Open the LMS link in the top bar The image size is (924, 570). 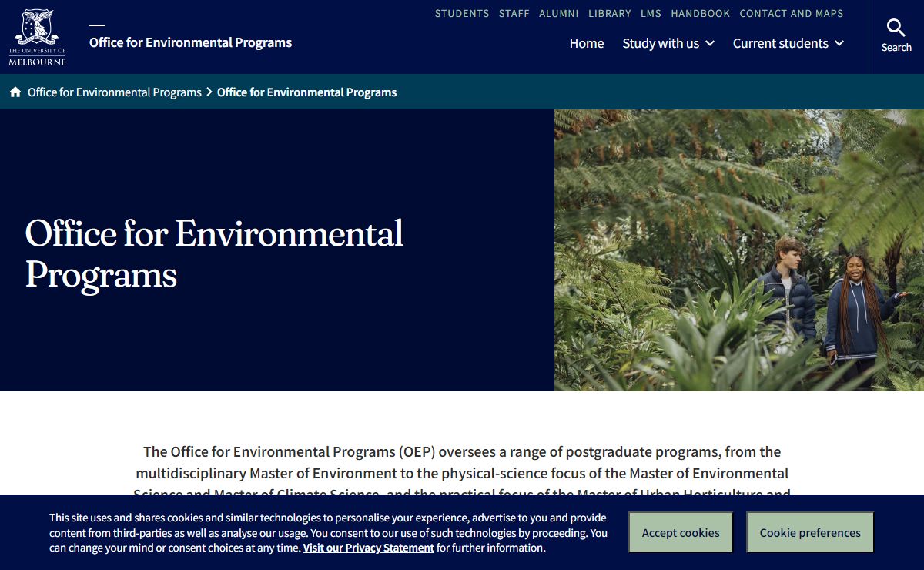[651, 14]
